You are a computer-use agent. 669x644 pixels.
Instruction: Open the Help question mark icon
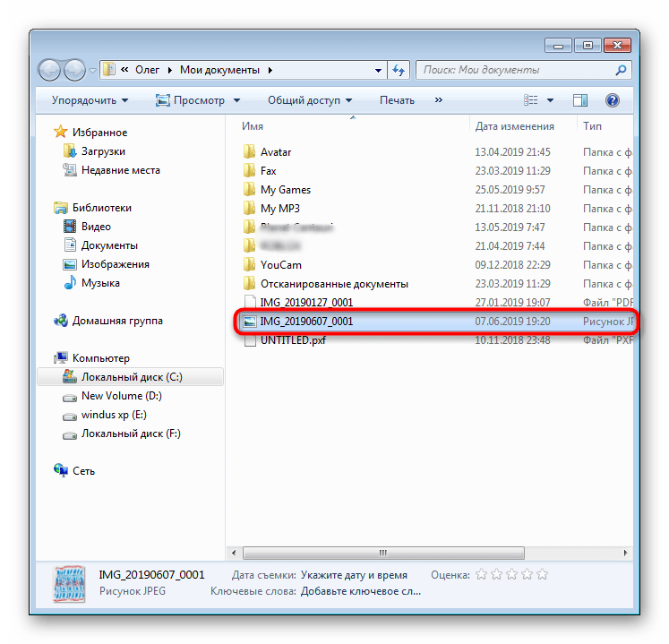(613, 100)
